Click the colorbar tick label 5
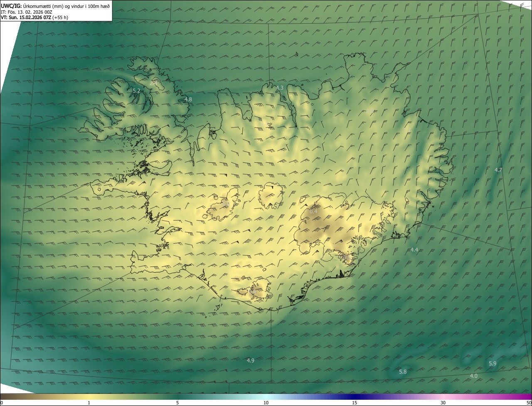This screenshot has height=406, width=532. tap(177, 403)
